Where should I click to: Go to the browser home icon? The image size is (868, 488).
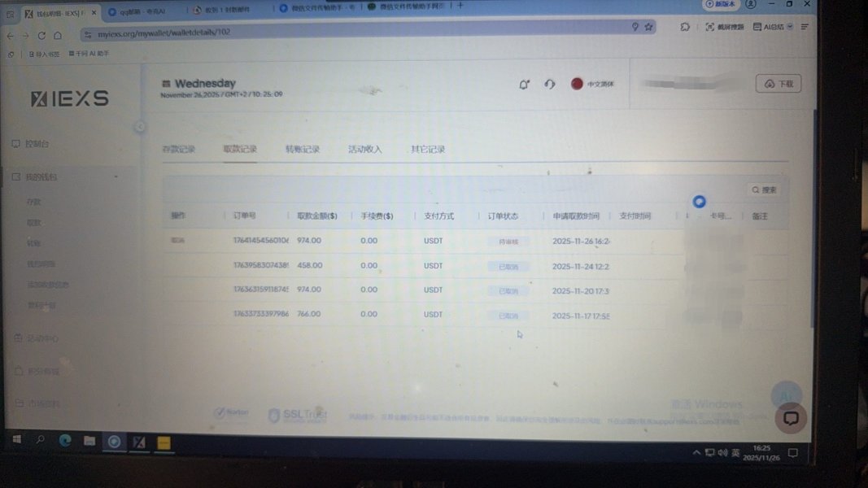click(x=58, y=36)
